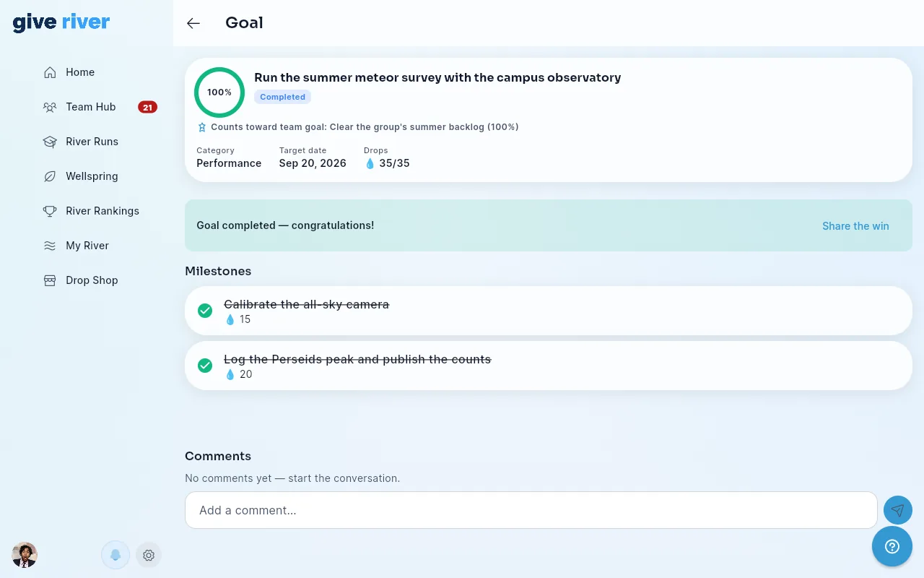This screenshot has width=924, height=578.
Task: Send comment with the paper plane icon
Action: click(897, 510)
